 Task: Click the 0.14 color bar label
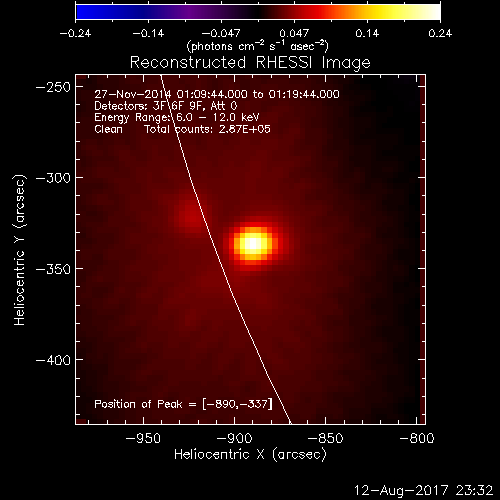367,33
